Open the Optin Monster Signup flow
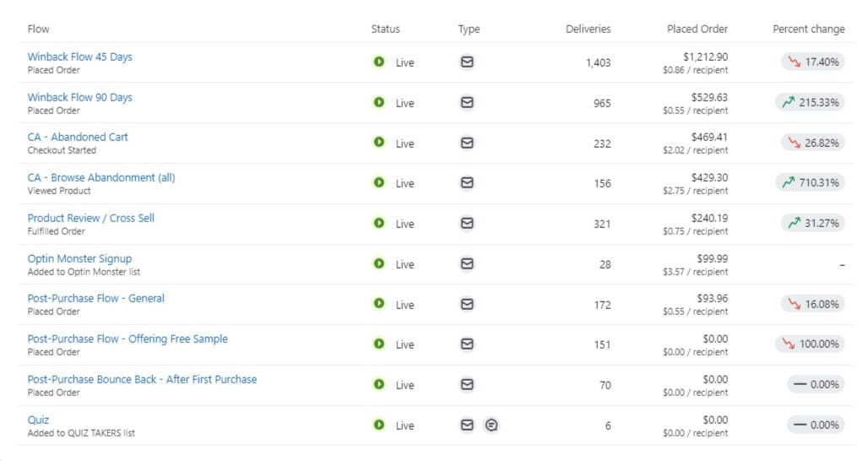This screenshot has height=461, width=868. pos(79,258)
